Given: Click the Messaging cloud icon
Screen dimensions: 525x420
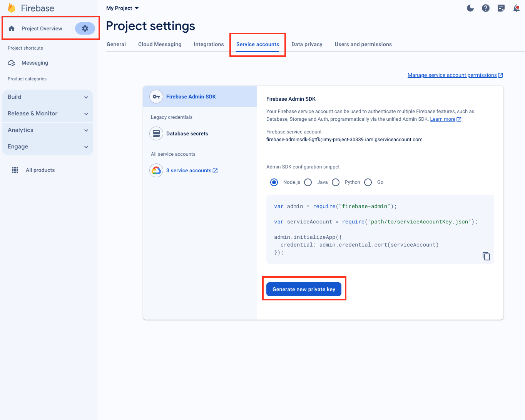Looking at the screenshot, I should click(x=12, y=63).
